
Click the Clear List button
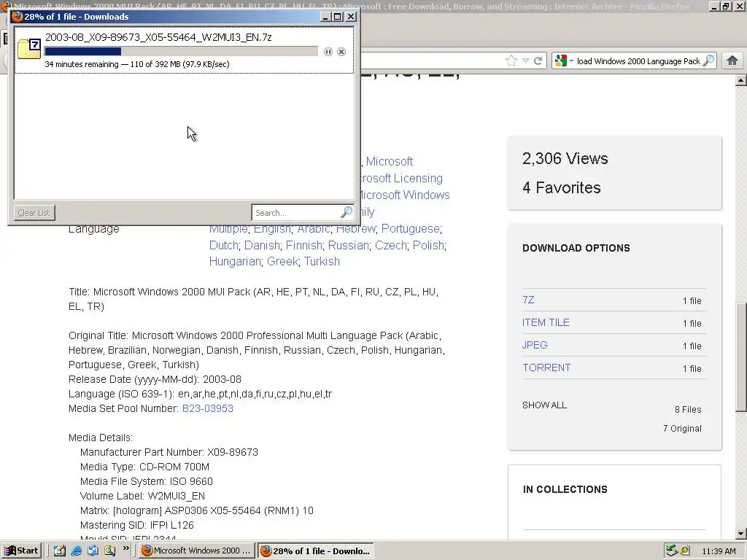click(x=34, y=212)
